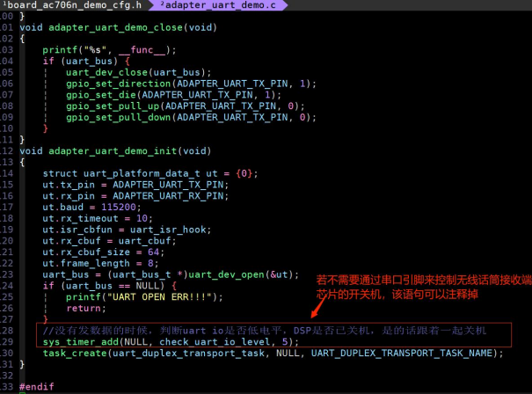Click the printf("%s", __func__) line
This screenshot has height=394, width=532.
point(109,50)
